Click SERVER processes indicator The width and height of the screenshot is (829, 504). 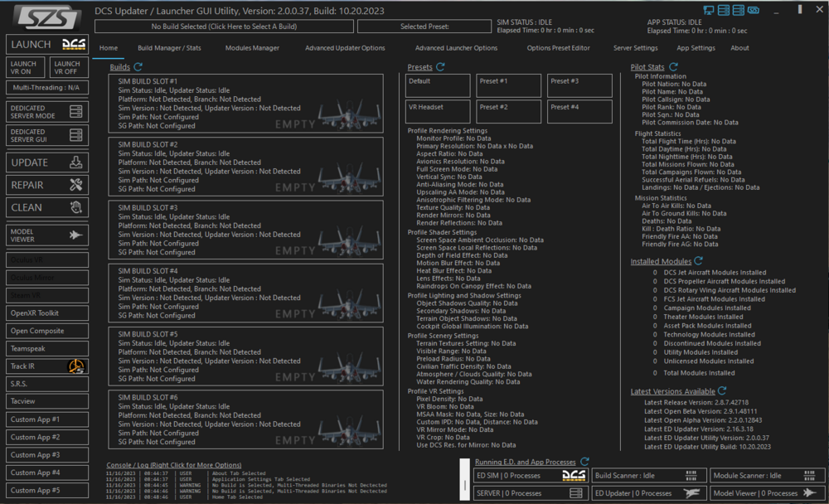click(x=531, y=493)
